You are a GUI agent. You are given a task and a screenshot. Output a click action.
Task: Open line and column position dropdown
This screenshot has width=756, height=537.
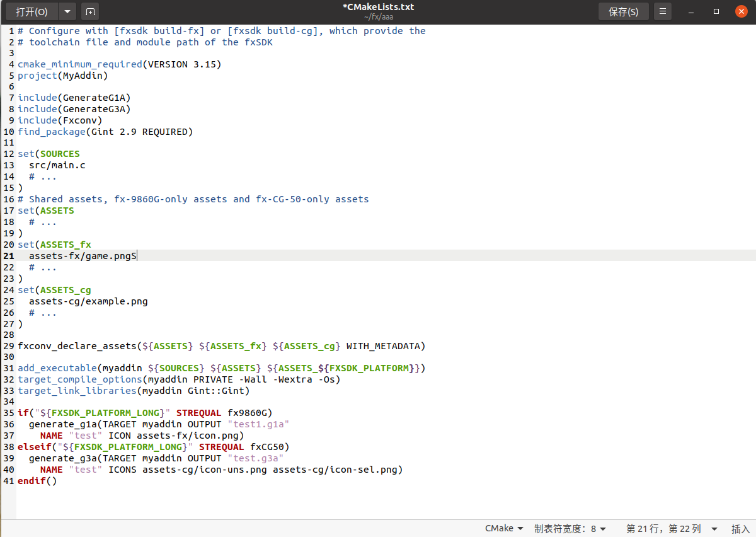coord(672,528)
